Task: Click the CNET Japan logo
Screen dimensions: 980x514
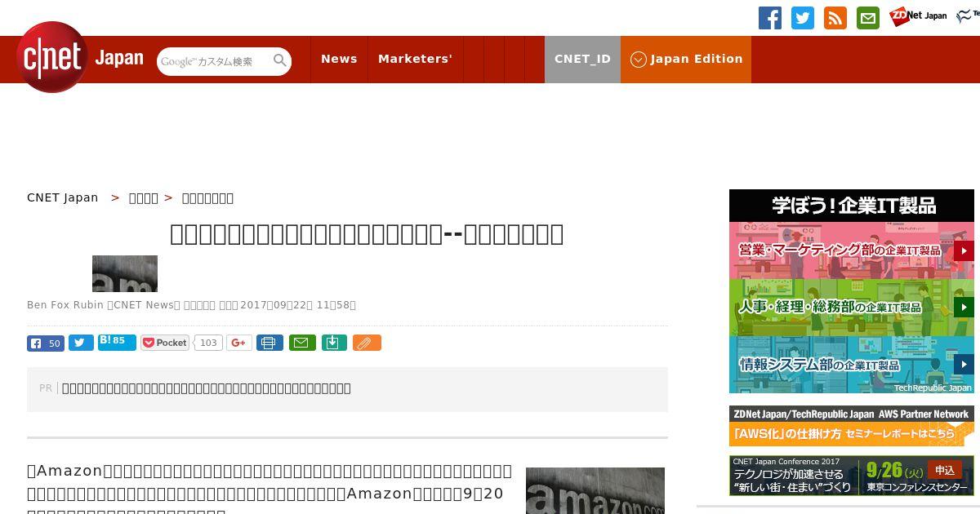Action: (x=80, y=57)
